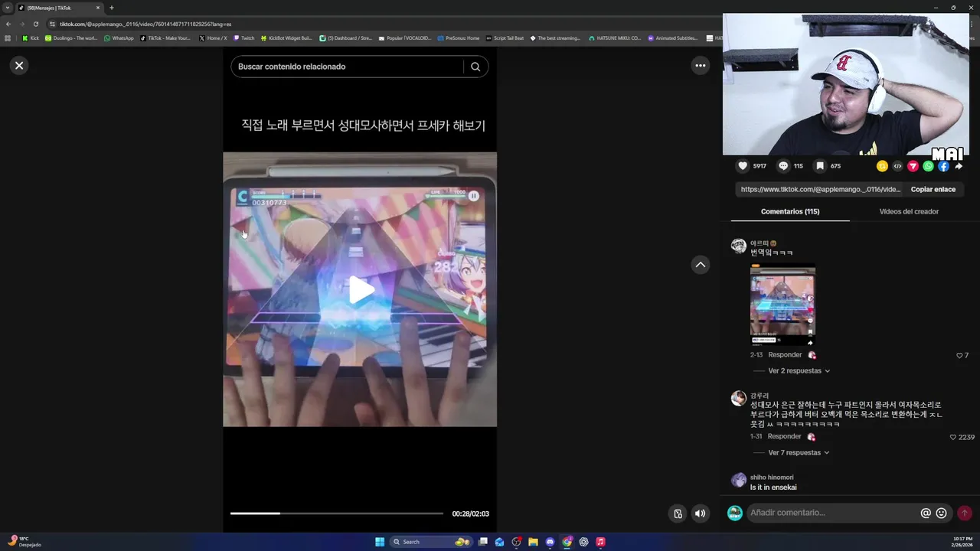The image size is (980, 551).
Task: Reply to the 2-13 comment via Responder
Action: (x=785, y=355)
